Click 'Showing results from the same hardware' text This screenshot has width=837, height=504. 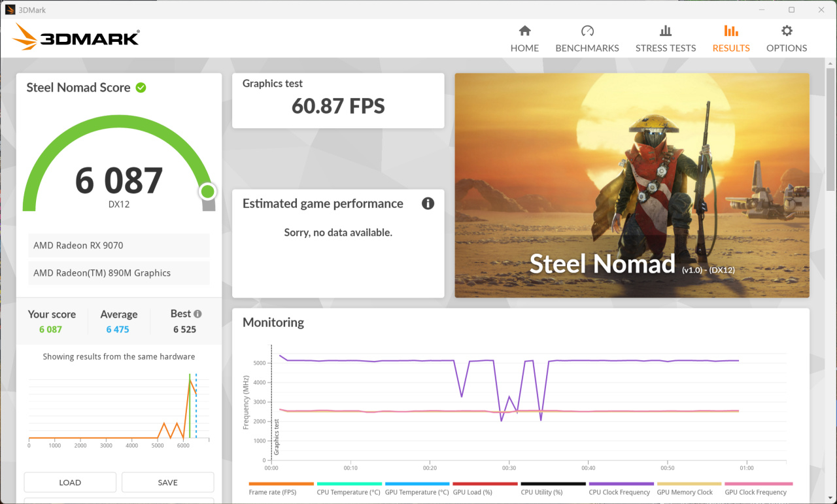[119, 356]
